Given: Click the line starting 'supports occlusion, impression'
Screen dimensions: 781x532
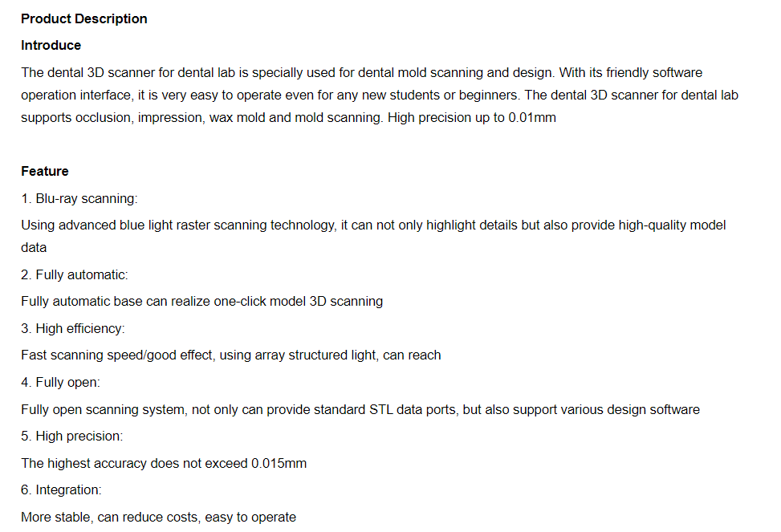Looking at the screenshot, I should click(288, 118).
